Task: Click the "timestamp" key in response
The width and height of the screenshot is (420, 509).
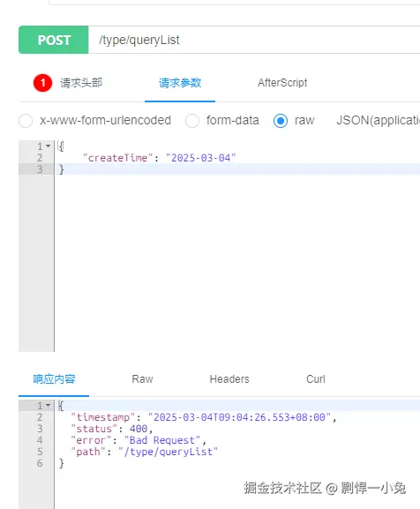Action: [103, 417]
